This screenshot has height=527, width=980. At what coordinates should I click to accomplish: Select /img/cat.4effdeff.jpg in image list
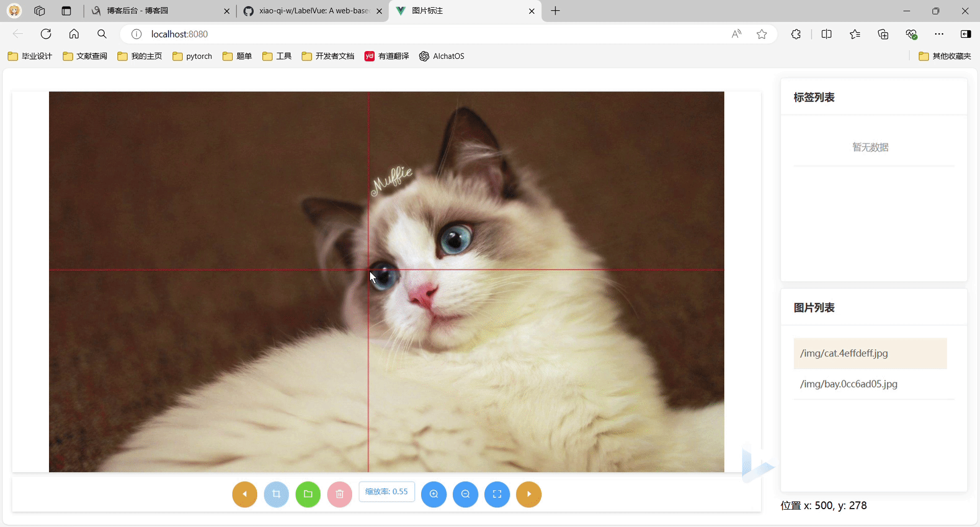click(x=870, y=353)
